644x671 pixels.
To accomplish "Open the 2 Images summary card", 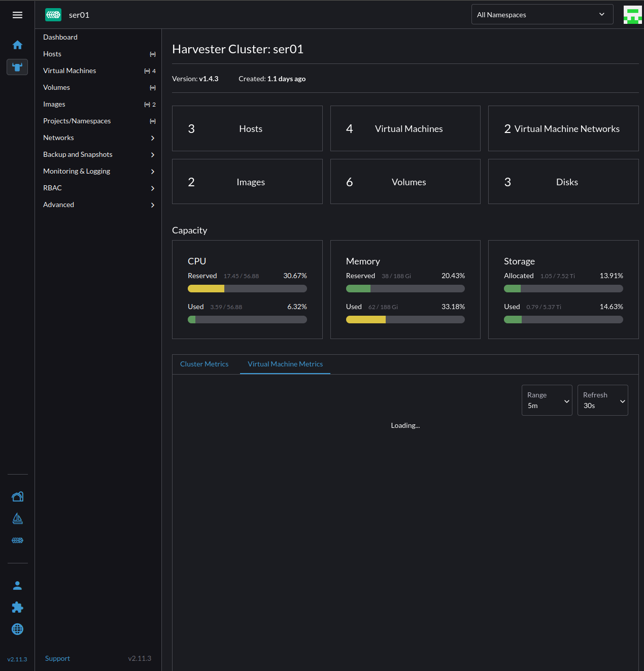I will tap(247, 182).
